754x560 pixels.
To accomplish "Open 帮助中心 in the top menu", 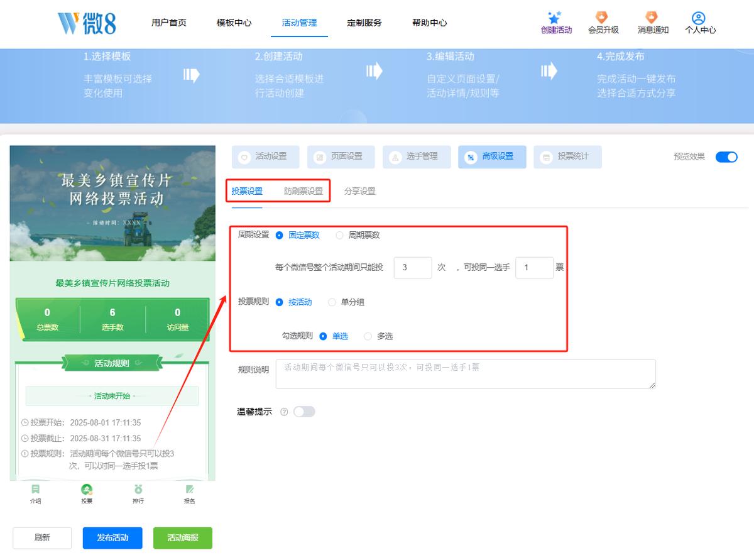I will point(430,23).
